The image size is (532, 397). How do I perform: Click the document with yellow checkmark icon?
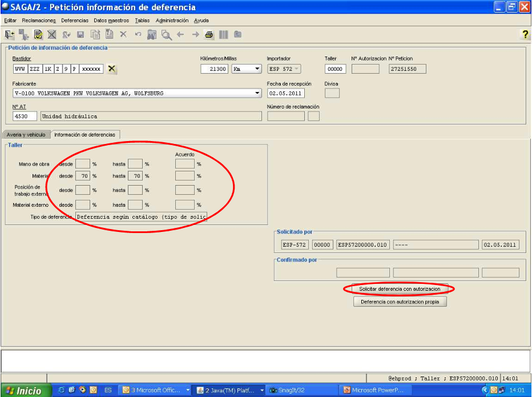(38, 34)
